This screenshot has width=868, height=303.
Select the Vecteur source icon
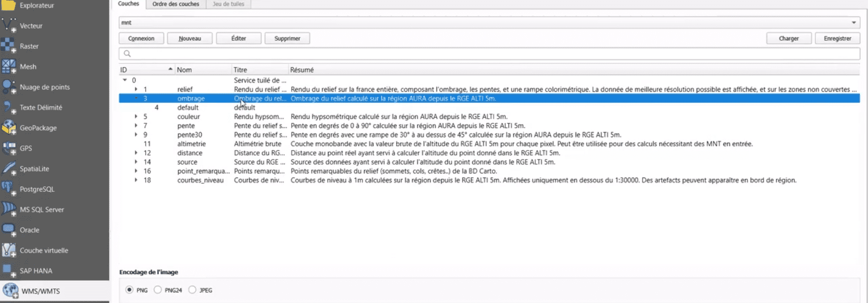(9, 26)
